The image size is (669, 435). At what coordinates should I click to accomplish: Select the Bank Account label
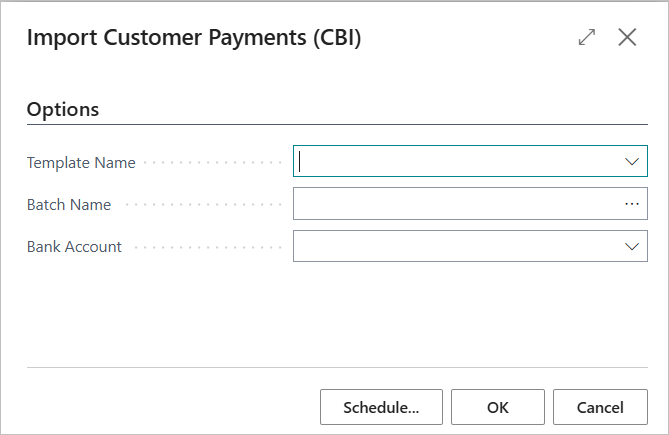(74, 247)
